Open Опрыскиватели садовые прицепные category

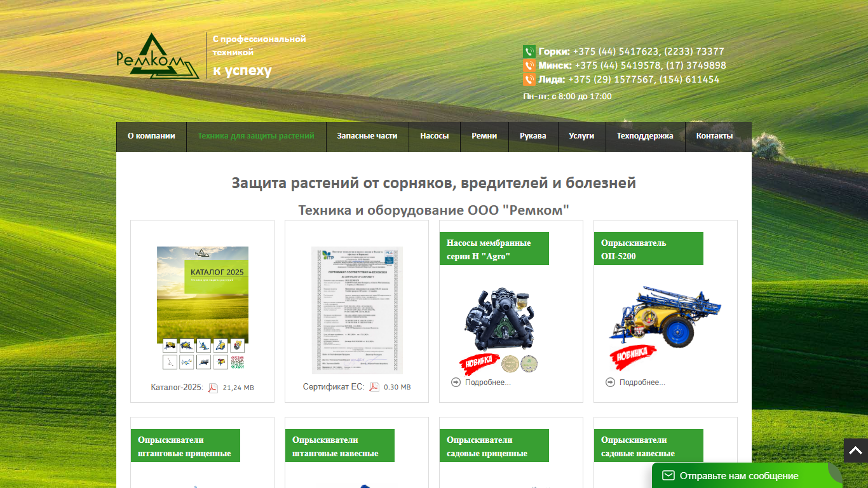point(494,446)
